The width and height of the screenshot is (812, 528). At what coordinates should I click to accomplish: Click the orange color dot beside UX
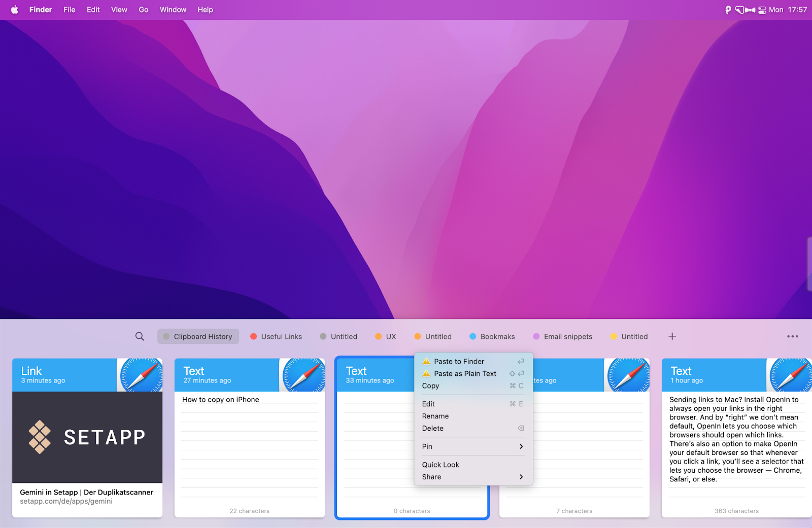(378, 336)
